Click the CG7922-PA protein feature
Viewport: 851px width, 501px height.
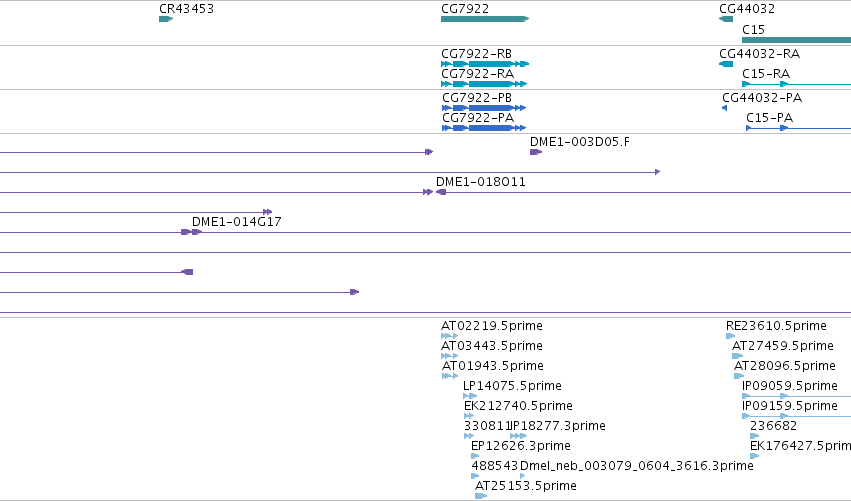click(x=484, y=128)
